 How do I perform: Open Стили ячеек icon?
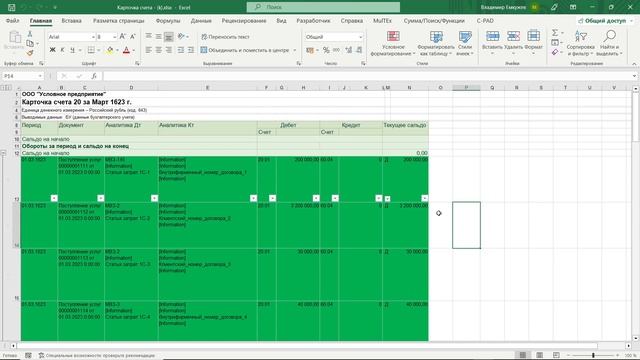coord(465,37)
